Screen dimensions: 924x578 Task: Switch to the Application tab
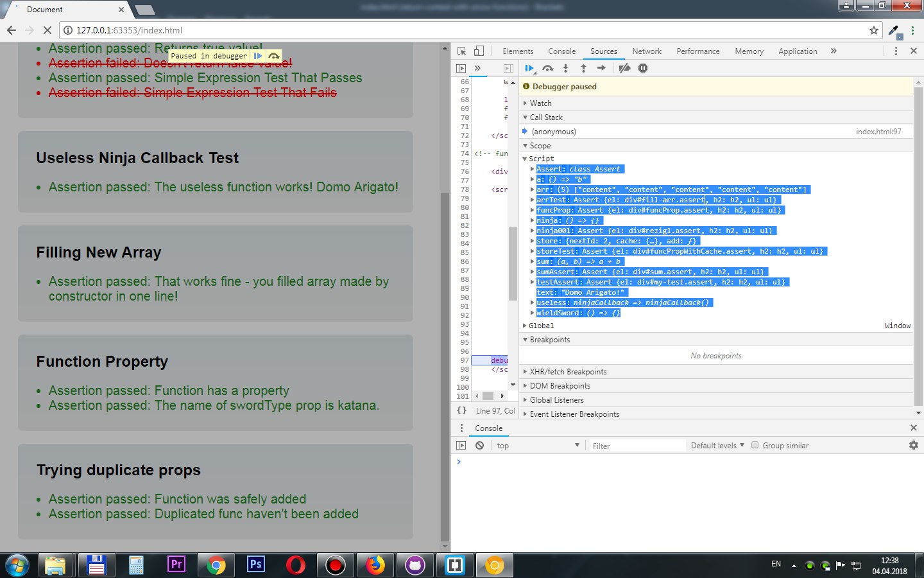tap(798, 51)
